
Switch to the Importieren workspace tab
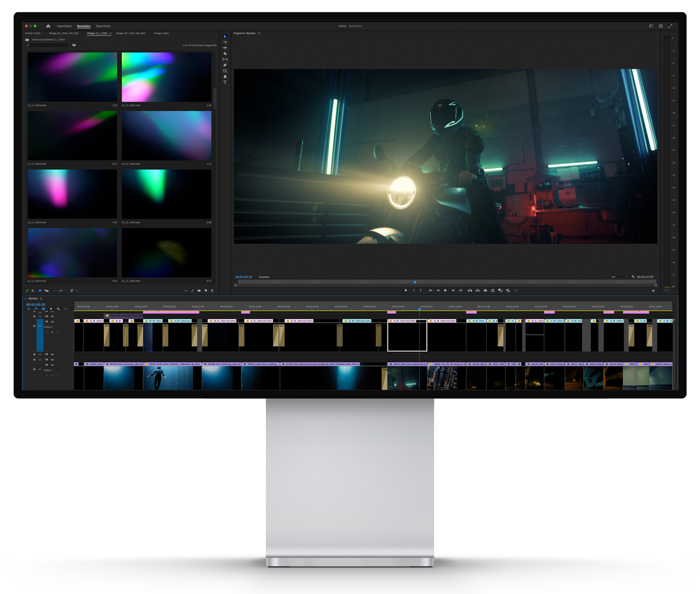pyautogui.click(x=64, y=26)
